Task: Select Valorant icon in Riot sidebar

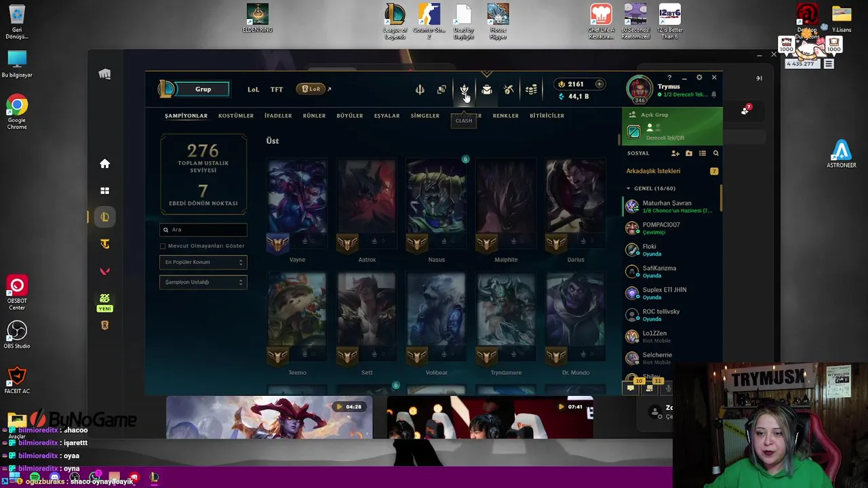Action: click(x=104, y=271)
